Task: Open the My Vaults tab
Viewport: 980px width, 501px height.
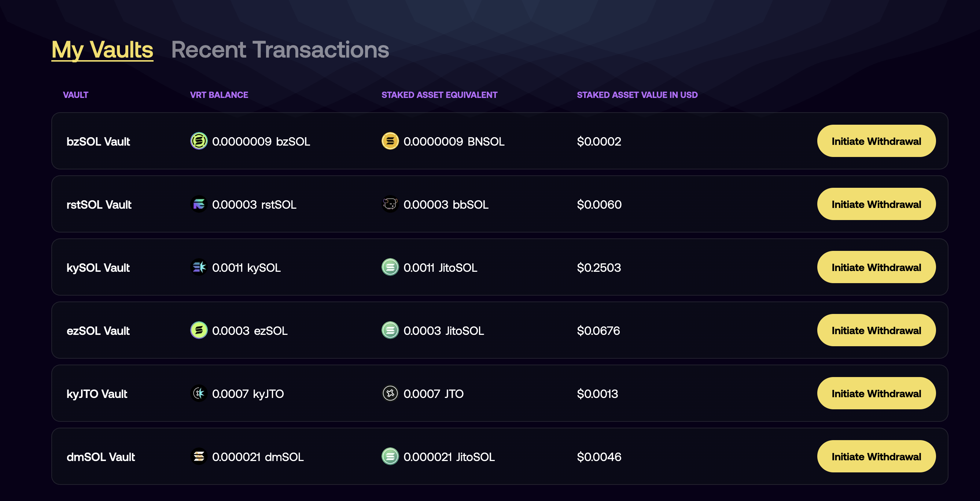Action: [x=102, y=50]
